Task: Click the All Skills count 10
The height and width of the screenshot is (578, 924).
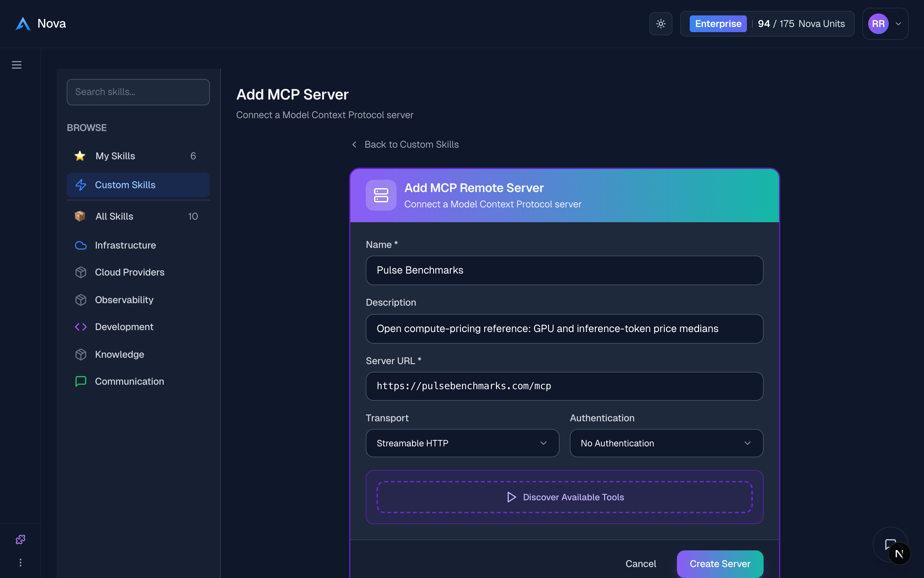Action: click(193, 216)
